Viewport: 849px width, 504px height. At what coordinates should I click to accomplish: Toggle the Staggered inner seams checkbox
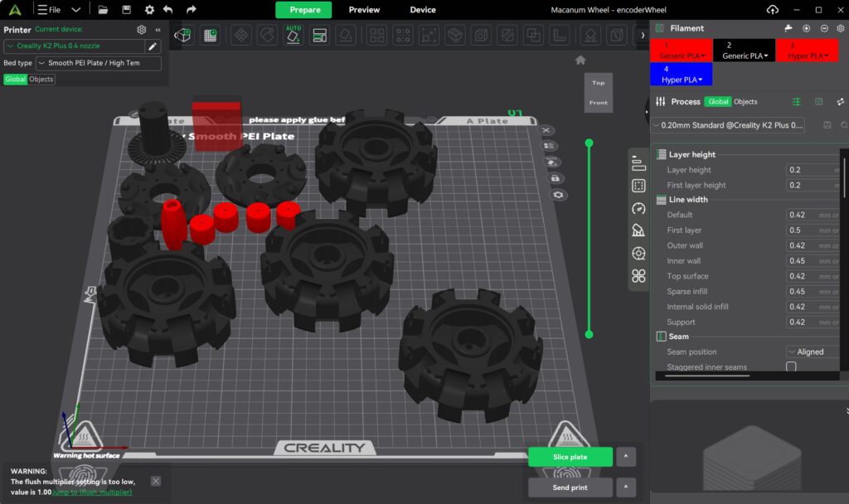(791, 366)
